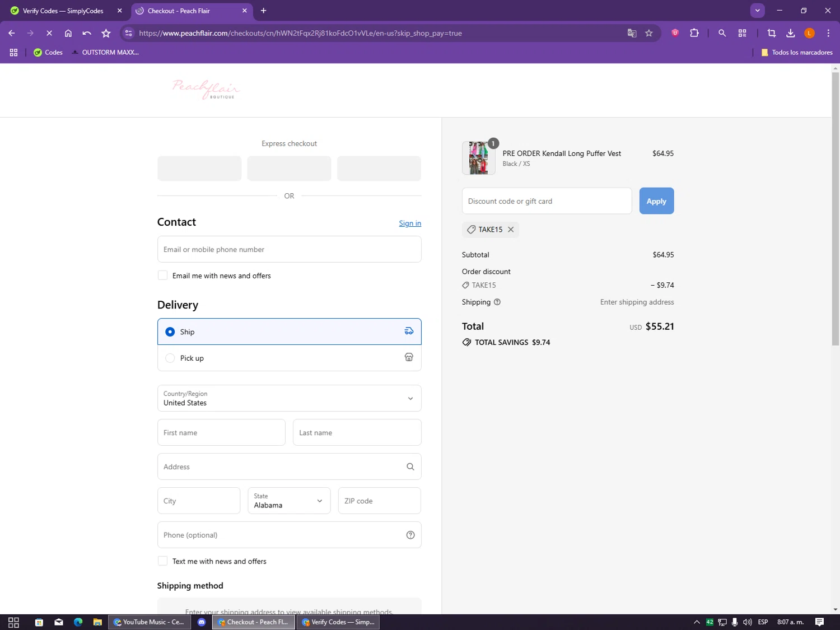840x630 pixels.
Task: Click the Peach Flair boutique logo
Action: (x=206, y=89)
